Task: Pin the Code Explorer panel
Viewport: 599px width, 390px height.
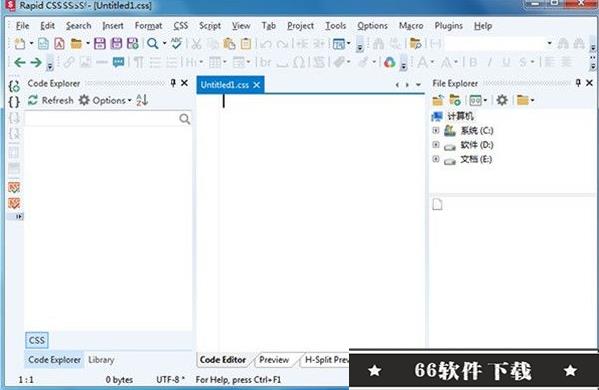Action: (x=173, y=83)
